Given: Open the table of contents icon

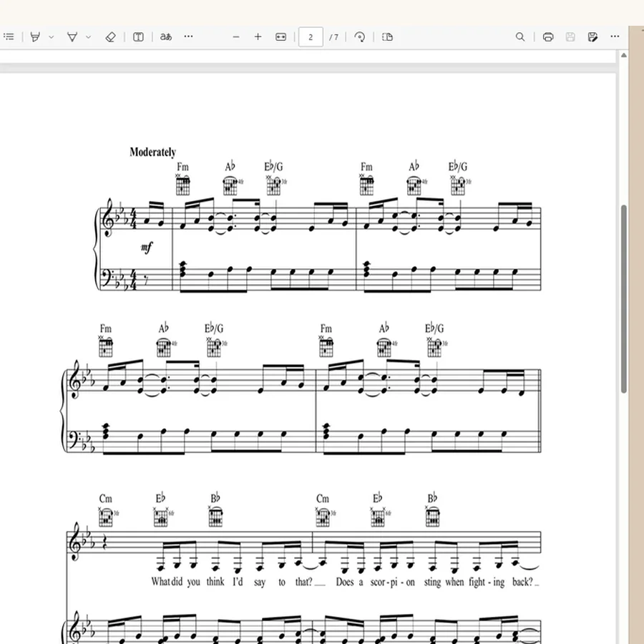Looking at the screenshot, I should 9,37.
